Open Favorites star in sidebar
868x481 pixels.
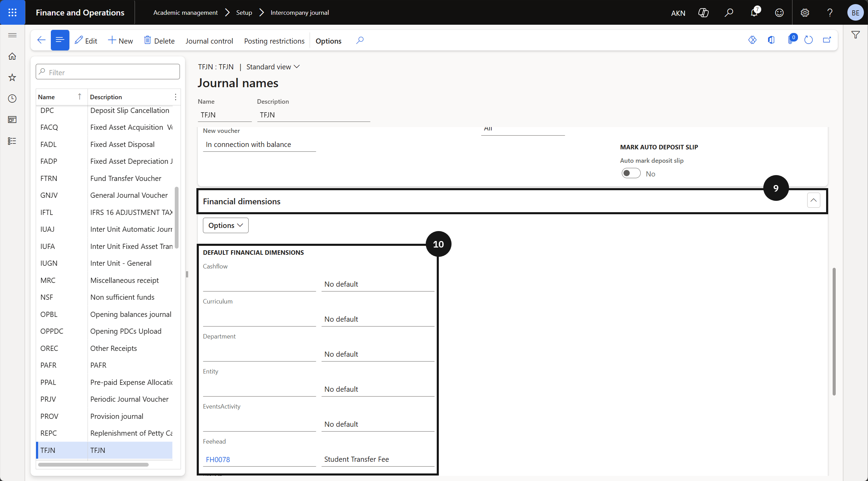(12, 77)
